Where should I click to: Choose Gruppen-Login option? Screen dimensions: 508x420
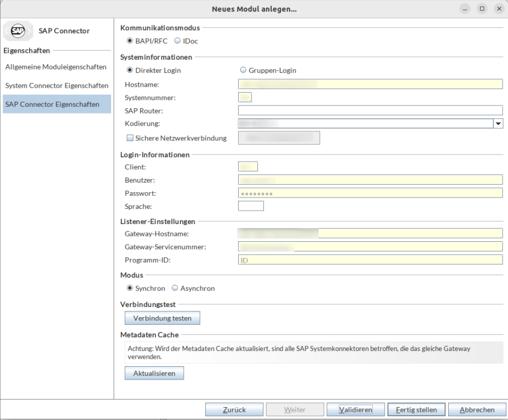[243, 70]
